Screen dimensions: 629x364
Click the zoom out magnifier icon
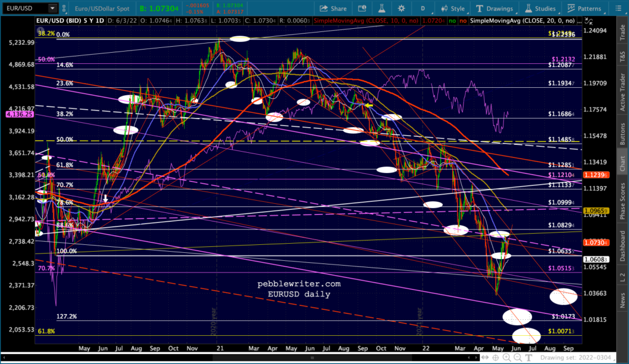517,358
